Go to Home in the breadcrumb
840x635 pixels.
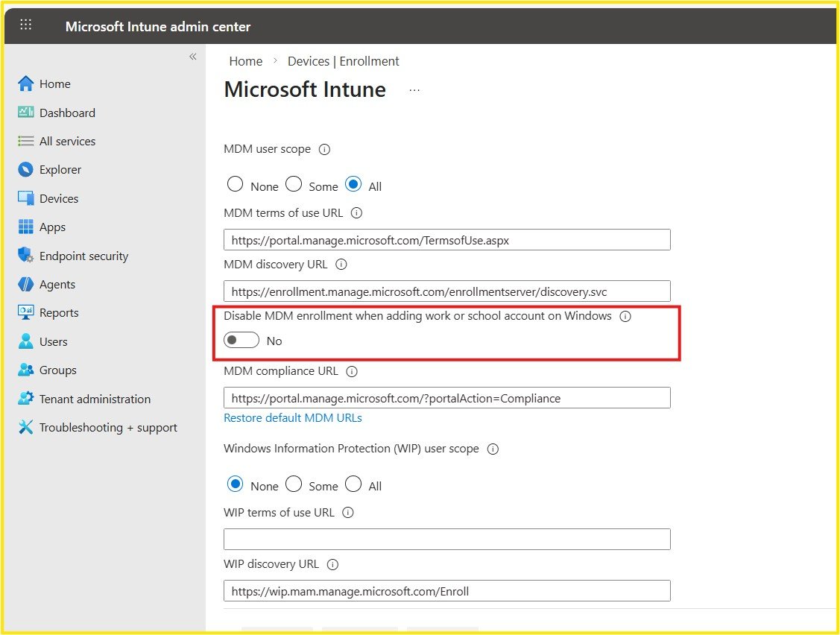pos(246,61)
